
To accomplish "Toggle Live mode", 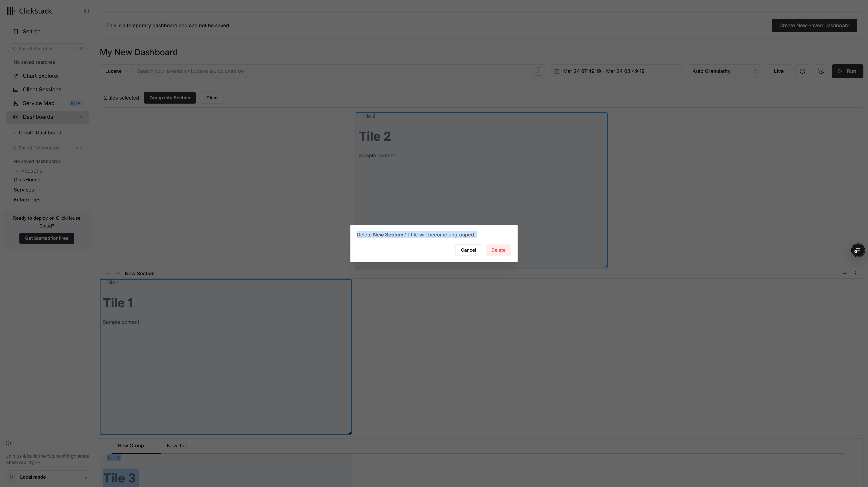I will pyautogui.click(x=778, y=71).
